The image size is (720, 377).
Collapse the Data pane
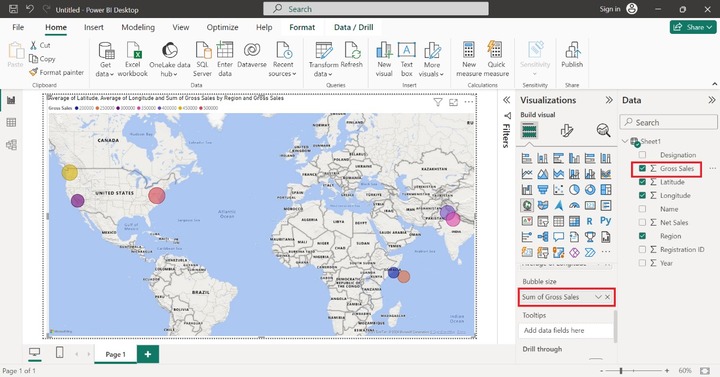pyautogui.click(x=712, y=100)
